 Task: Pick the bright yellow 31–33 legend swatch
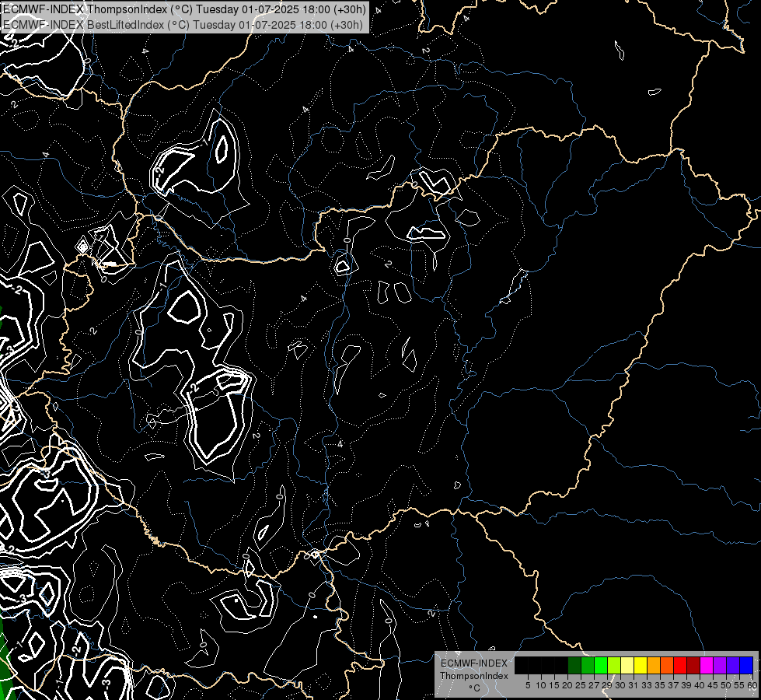(641, 665)
